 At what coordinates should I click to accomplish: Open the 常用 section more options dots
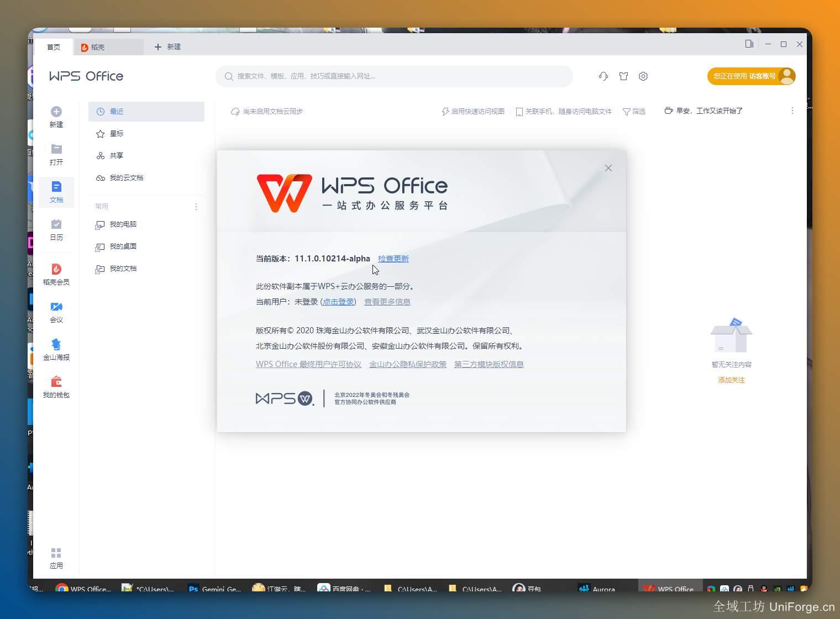[x=196, y=207]
